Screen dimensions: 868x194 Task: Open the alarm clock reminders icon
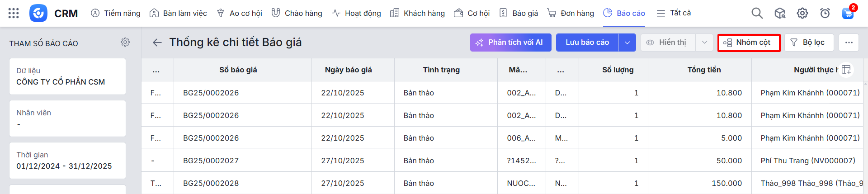tap(825, 13)
